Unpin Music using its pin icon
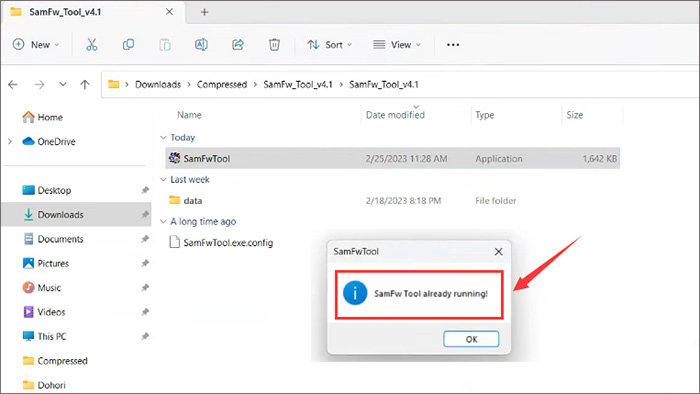This screenshot has height=394, width=700. (x=145, y=287)
